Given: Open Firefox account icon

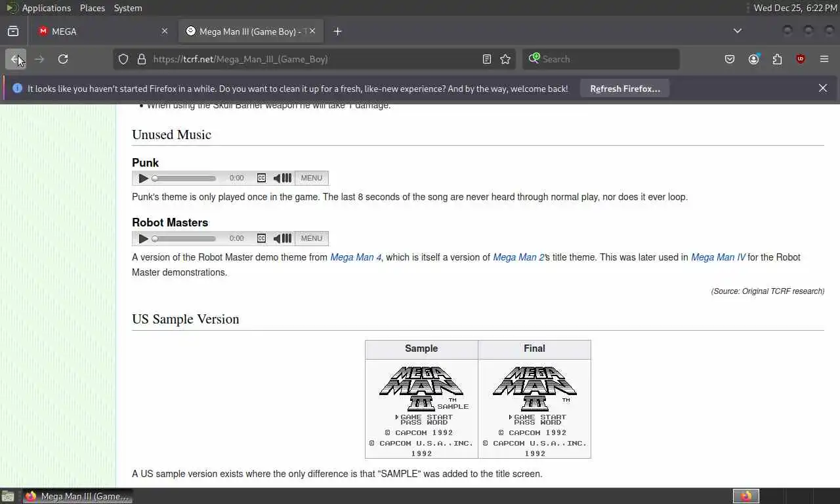Looking at the screenshot, I should click(753, 59).
